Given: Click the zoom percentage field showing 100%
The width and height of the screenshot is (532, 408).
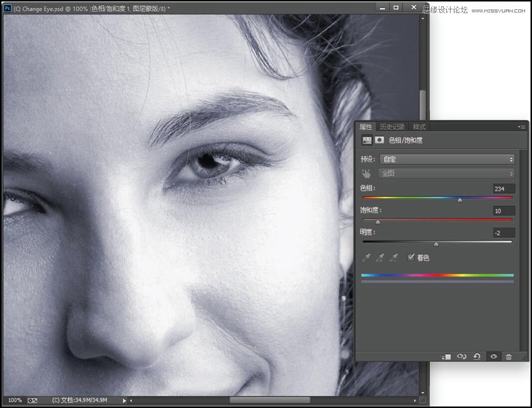Looking at the screenshot, I should pos(14,400).
